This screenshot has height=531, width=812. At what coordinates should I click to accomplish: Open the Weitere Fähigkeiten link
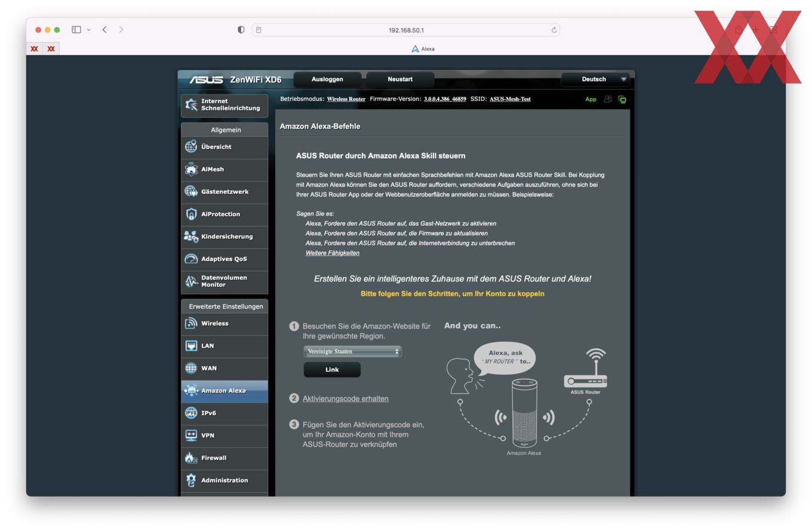pos(333,253)
